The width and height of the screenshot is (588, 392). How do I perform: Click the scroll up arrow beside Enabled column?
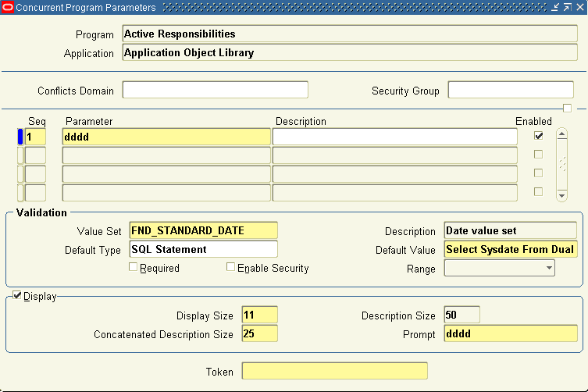click(x=561, y=134)
